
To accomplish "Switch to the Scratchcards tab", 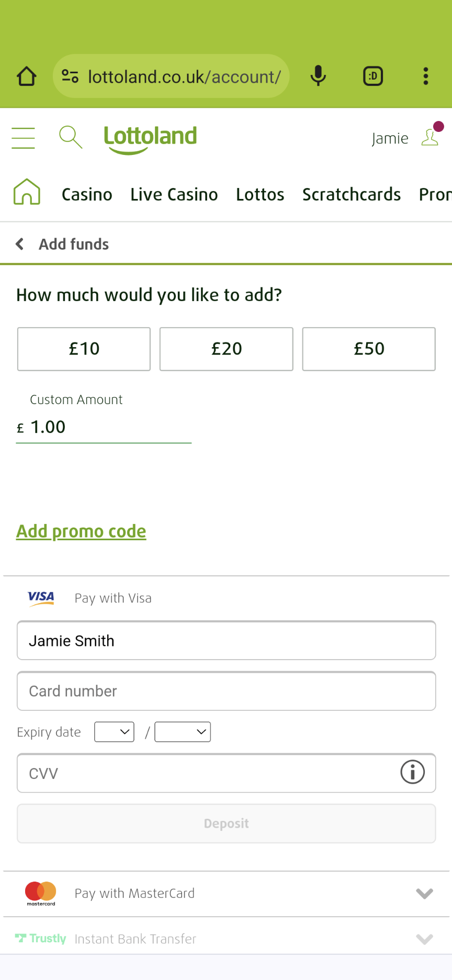I will coord(352,195).
